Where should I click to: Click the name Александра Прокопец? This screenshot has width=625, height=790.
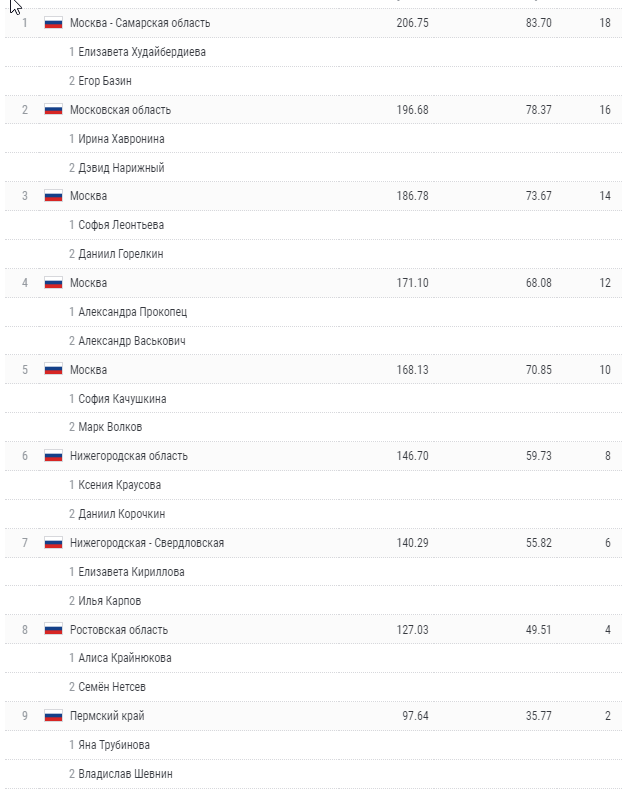point(132,312)
